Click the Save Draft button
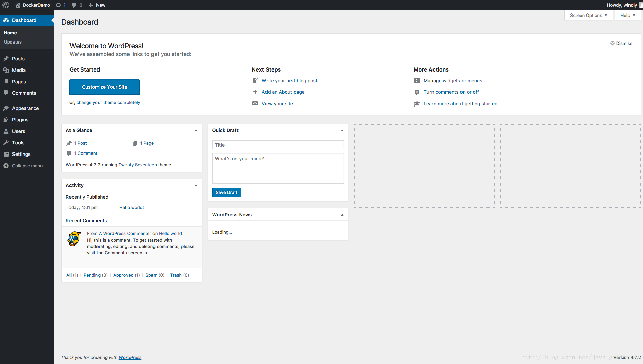This screenshot has height=364, width=643. pos(226,192)
